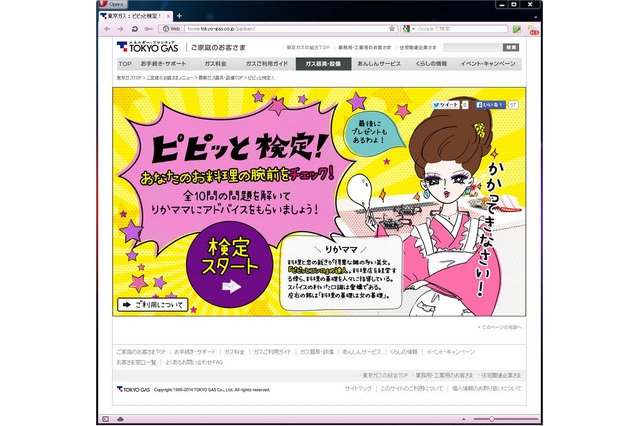Focus the Tokyo Gas site search box
This screenshot has width=640, height=426.
473,47
